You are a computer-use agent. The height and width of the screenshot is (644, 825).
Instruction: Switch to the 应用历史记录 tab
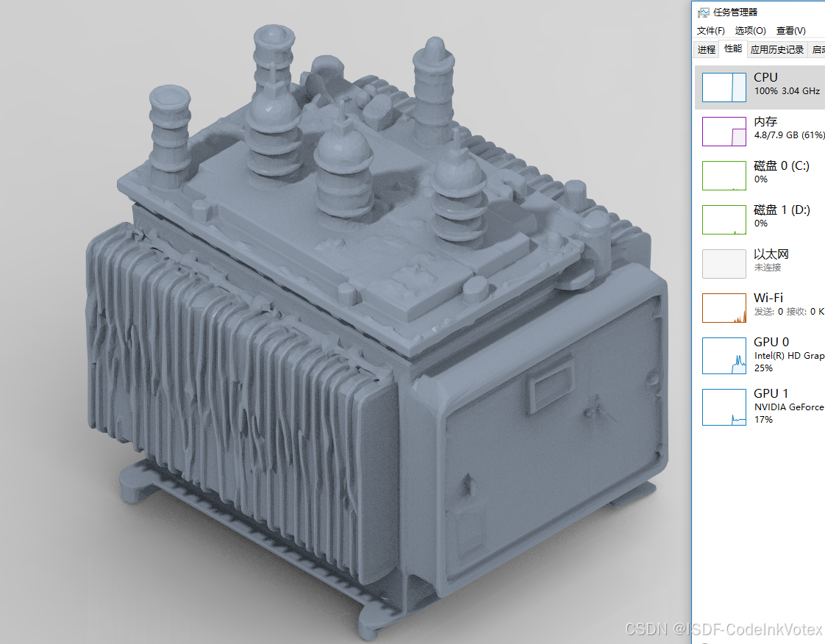777,49
